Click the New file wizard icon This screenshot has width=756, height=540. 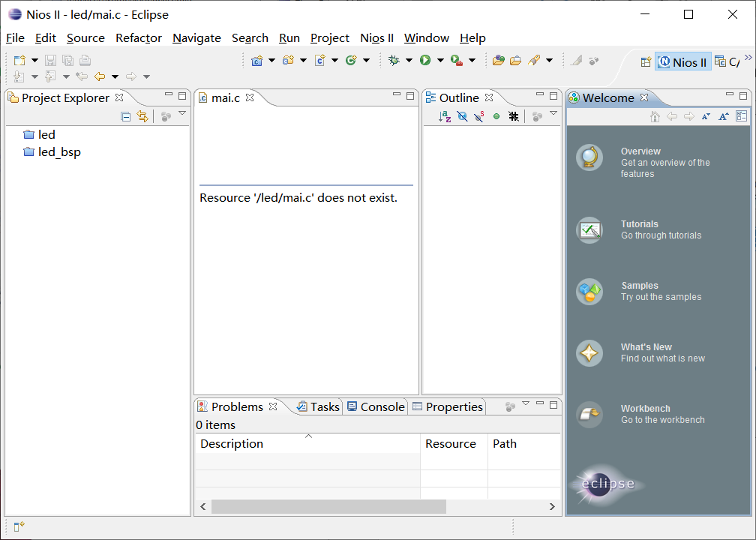[19, 61]
